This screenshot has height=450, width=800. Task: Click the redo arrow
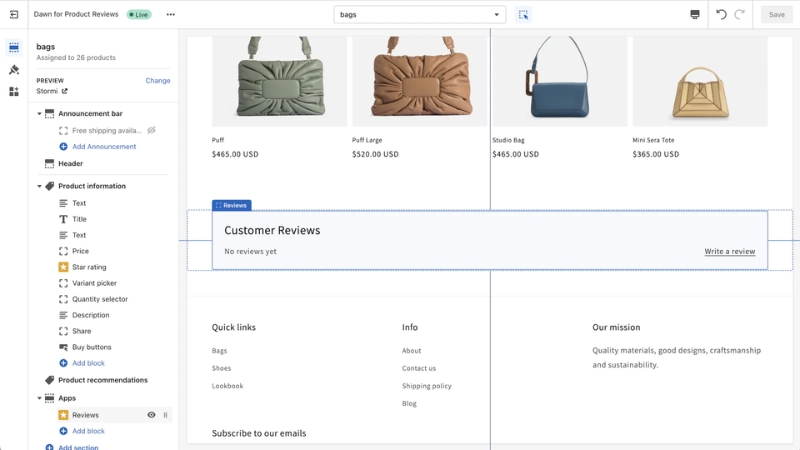coord(739,14)
